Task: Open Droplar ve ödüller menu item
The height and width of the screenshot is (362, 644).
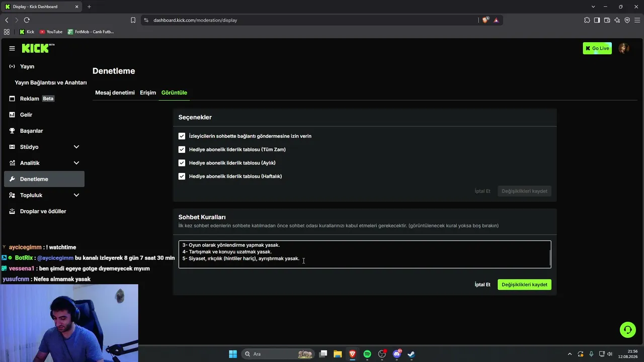Action: click(x=44, y=211)
